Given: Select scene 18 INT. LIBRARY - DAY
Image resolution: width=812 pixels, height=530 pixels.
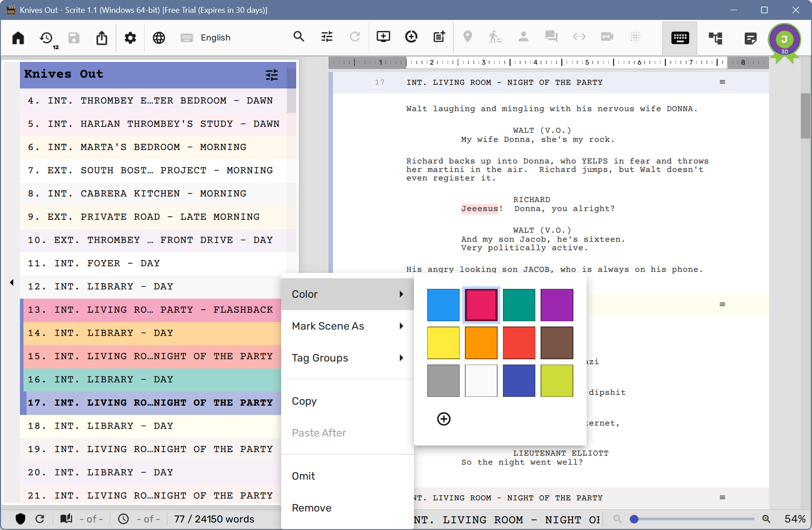Looking at the screenshot, I should pyautogui.click(x=151, y=426).
